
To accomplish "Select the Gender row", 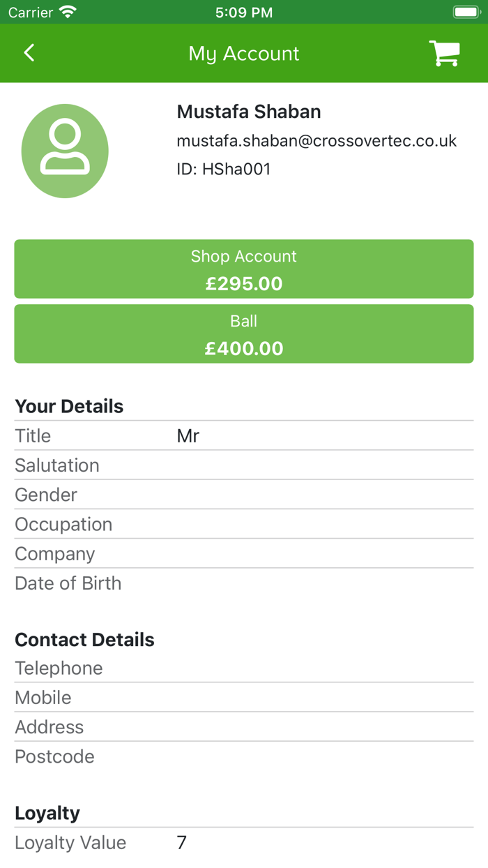I will point(244,495).
